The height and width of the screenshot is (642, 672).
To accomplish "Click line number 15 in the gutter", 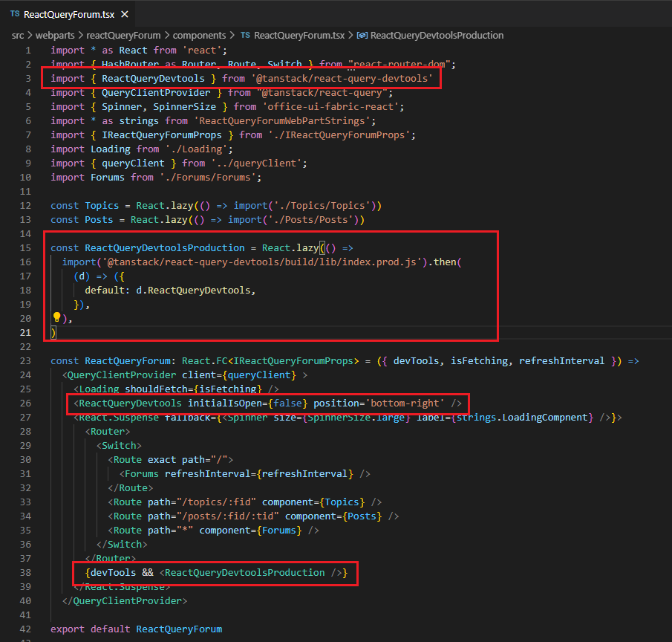I will pos(26,247).
